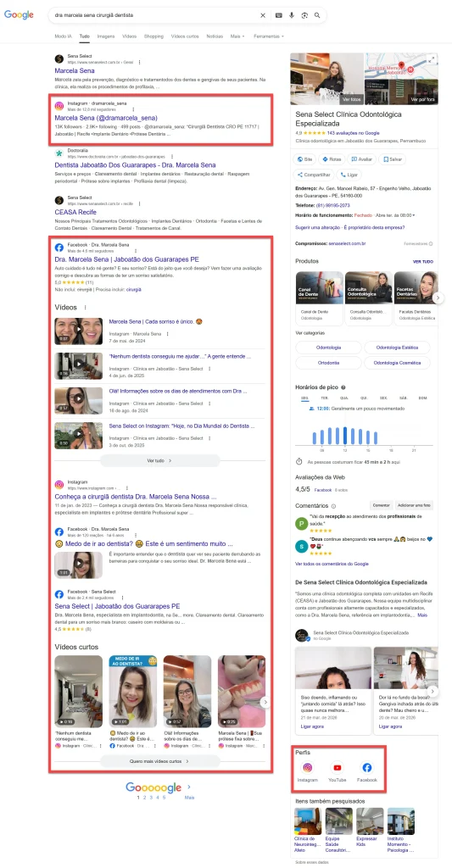Click the 'Adicionar uma foto' button
The width and height of the screenshot is (452, 868).
pos(415,506)
